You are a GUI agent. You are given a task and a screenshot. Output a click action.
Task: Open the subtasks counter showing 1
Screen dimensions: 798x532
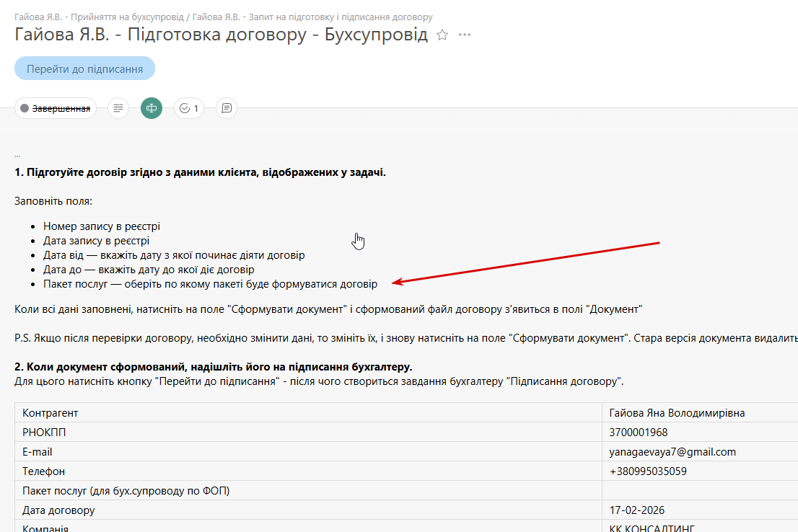pyautogui.click(x=189, y=108)
